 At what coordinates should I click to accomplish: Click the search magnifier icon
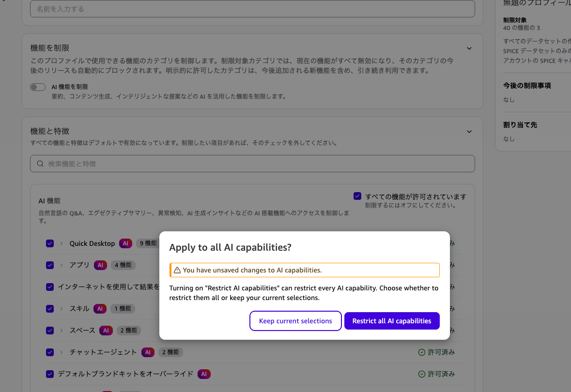tap(40, 164)
